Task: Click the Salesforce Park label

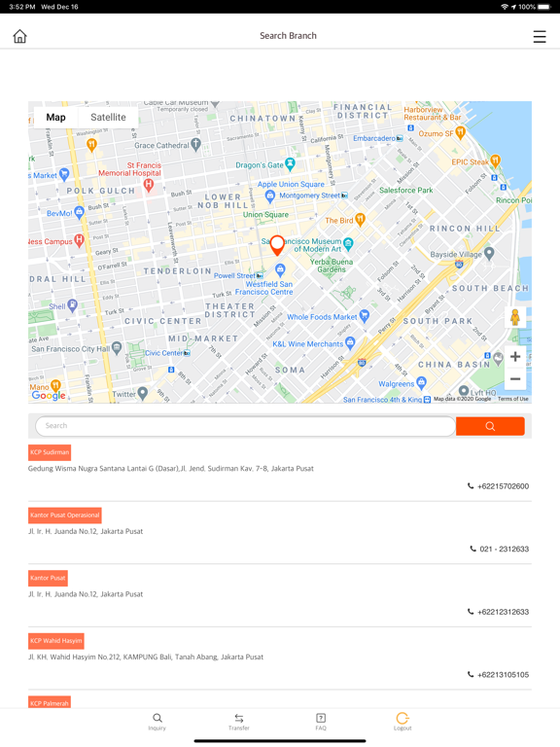Action: (405, 190)
